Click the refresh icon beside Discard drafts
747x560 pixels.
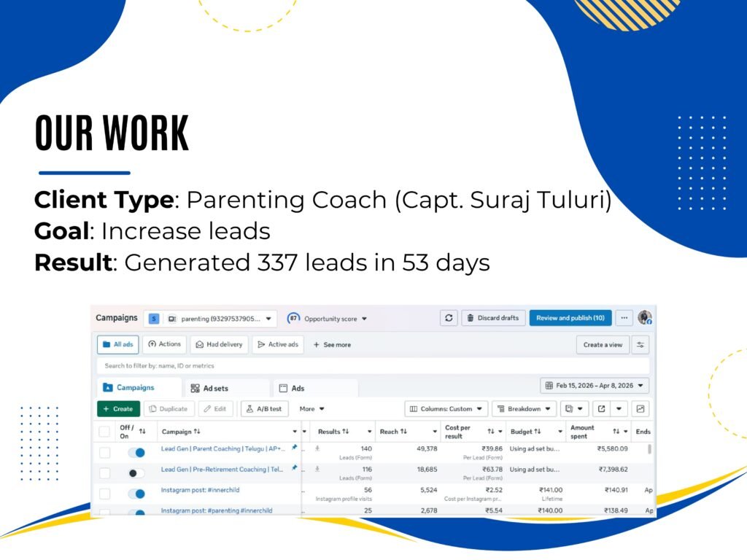coord(449,318)
